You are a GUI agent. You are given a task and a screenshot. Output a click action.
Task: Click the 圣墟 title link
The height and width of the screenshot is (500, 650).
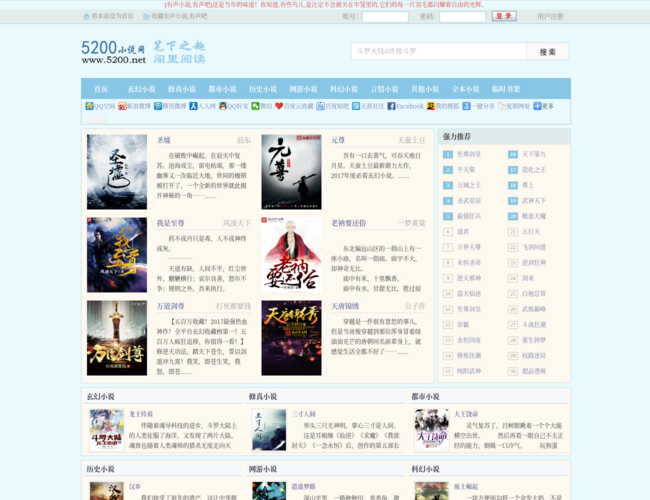163,140
